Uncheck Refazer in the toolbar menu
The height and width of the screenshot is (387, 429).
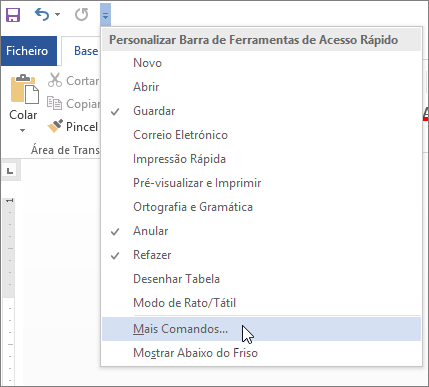pyautogui.click(x=261, y=255)
